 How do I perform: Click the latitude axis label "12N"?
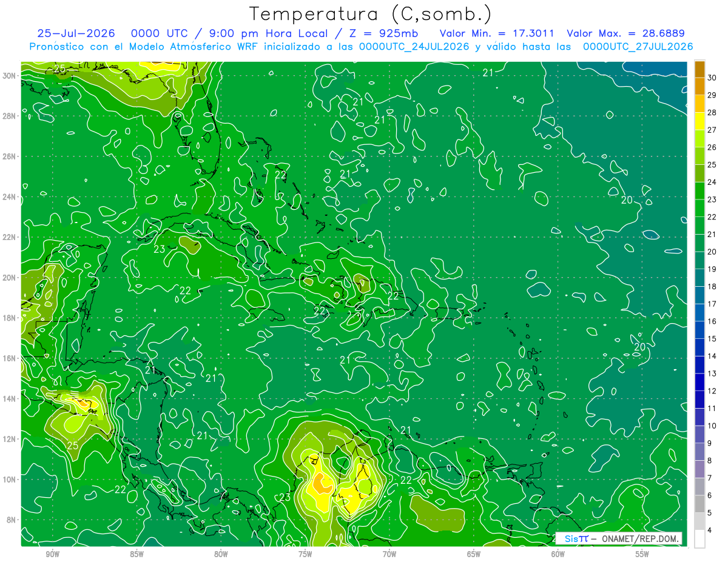click(9, 439)
